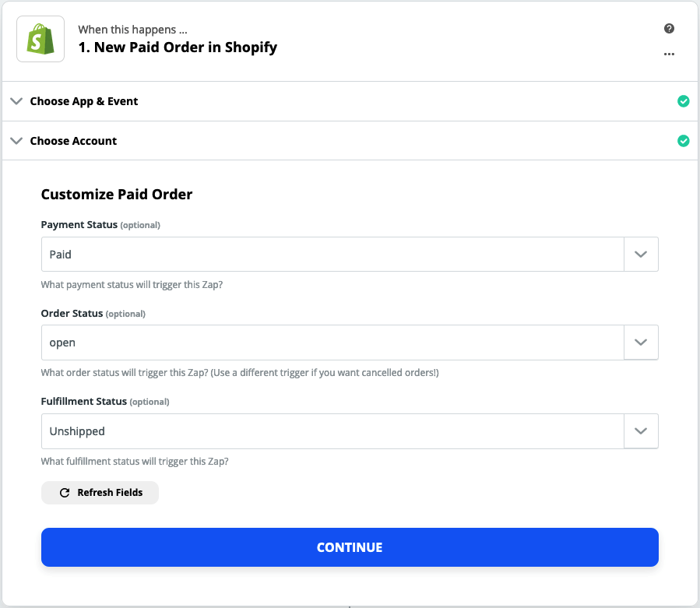The width and height of the screenshot is (700, 608).
Task: Click the refresh arrow icon in Refresh Fields
Action: click(65, 493)
